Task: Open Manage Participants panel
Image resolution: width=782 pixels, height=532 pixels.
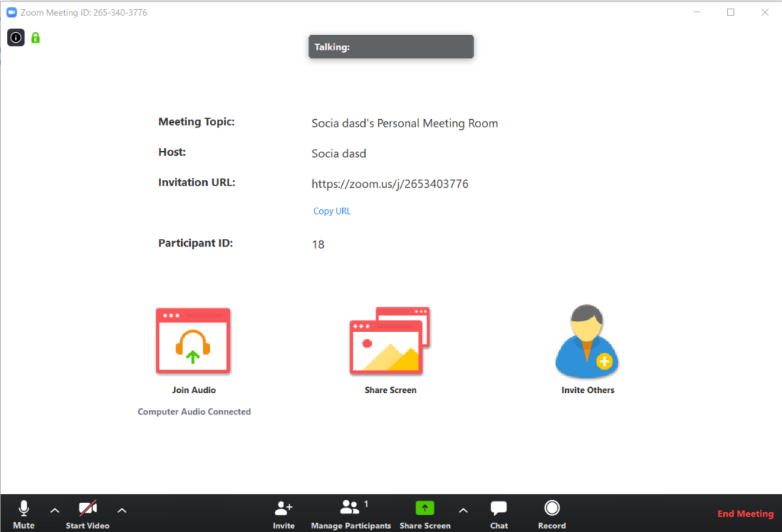Action: click(351, 514)
